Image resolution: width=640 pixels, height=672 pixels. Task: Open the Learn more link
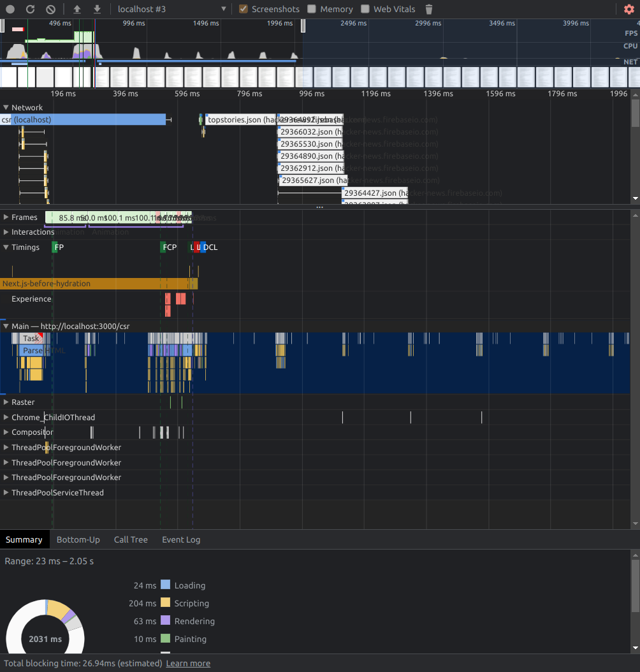[x=188, y=664]
